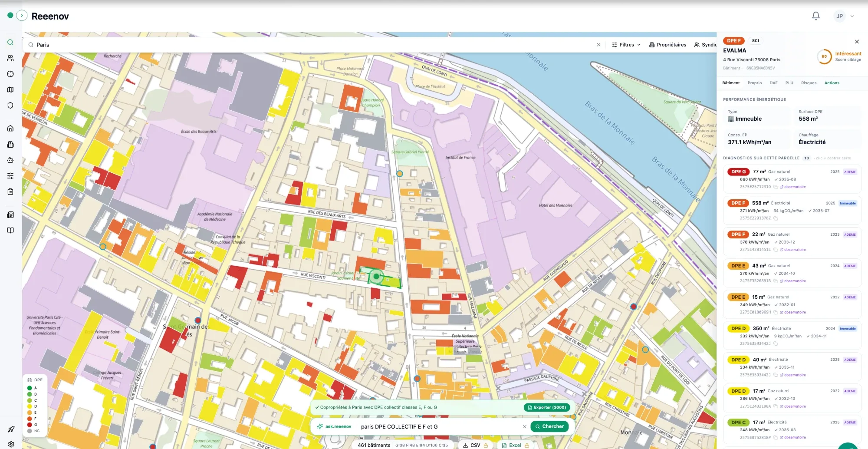Select the Bâtiment tab
The image size is (868, 449).
coord(731,83)
